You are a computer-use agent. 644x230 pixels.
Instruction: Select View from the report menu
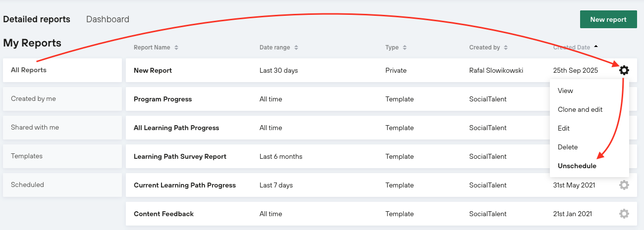[x=565, y=91]
